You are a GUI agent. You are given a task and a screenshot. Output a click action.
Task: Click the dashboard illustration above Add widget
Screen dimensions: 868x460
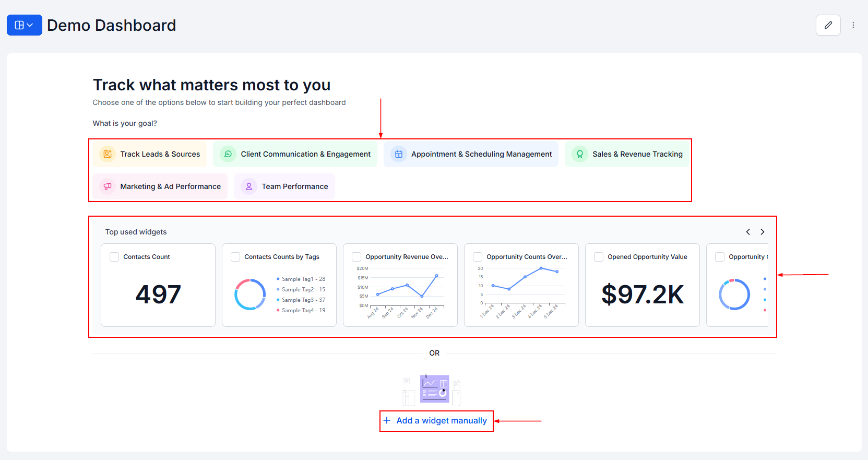pyautogui.click(x=432, y=390)
